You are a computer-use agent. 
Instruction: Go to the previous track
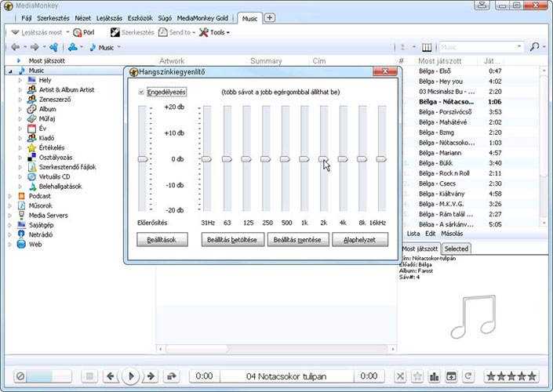(x=111, y=376)
